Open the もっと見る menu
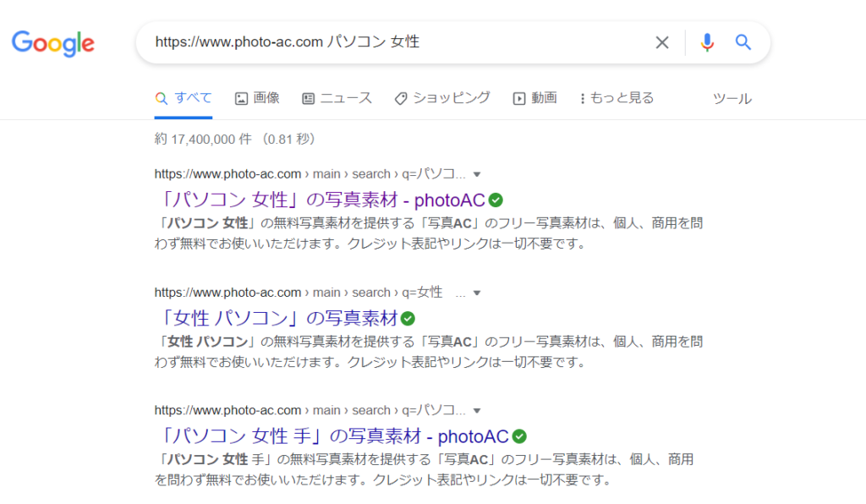 (x=617, y=98)
